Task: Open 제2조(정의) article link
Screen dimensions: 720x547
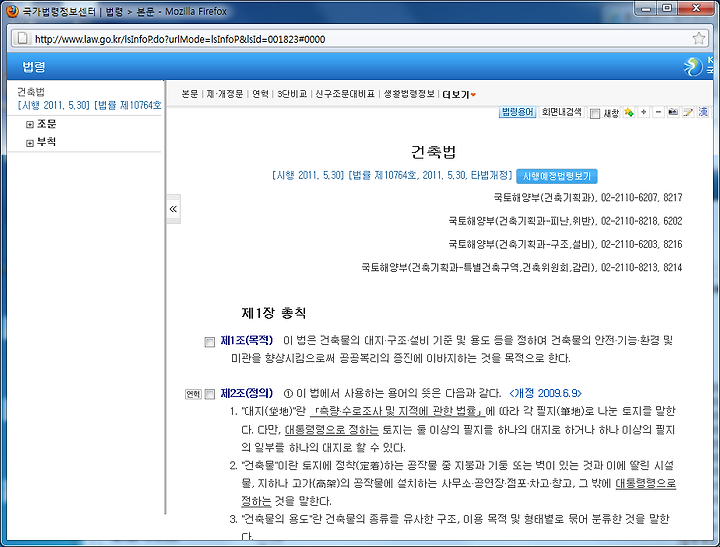Action: tap(247, 393)
